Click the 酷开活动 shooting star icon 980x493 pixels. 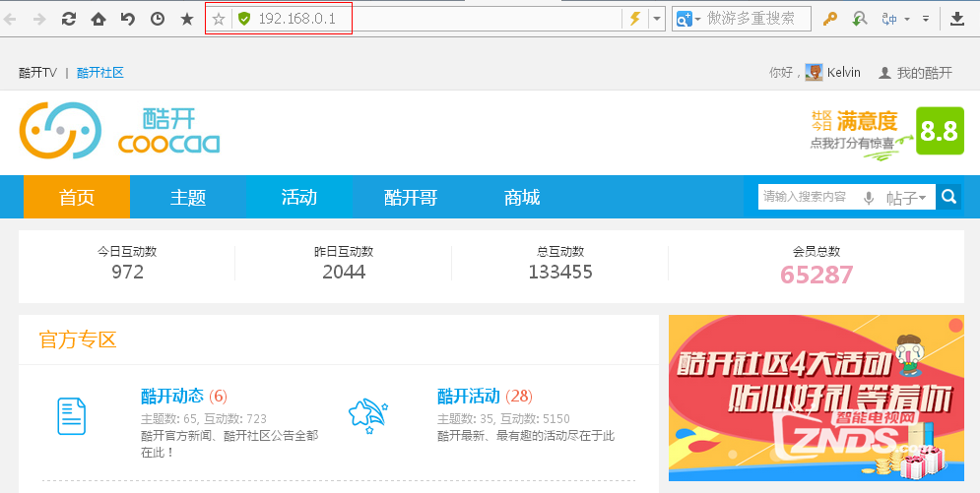click(368, 416)
